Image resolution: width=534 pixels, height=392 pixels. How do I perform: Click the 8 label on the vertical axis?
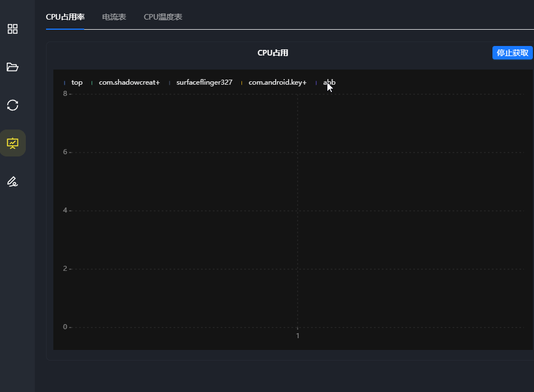65,93
